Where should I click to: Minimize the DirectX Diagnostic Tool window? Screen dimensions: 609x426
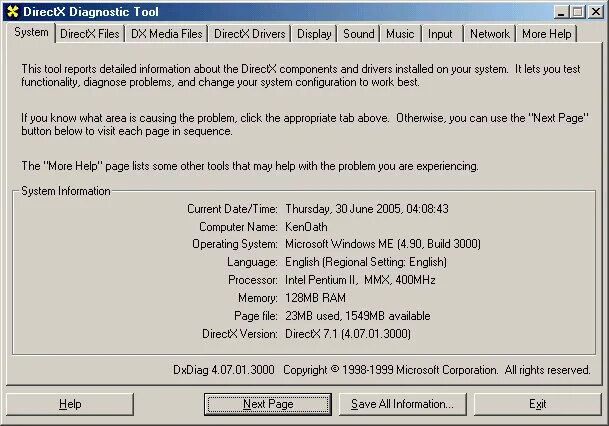tap(561, 12)
